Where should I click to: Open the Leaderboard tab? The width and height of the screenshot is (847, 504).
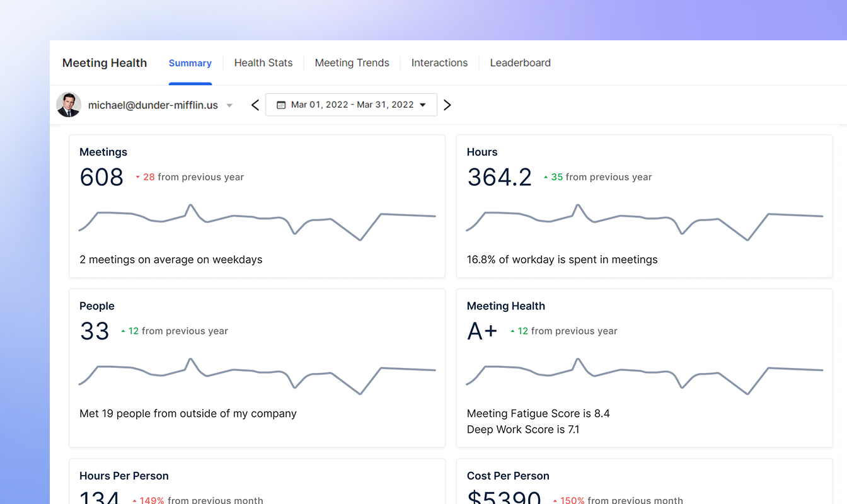click(521, 63)
